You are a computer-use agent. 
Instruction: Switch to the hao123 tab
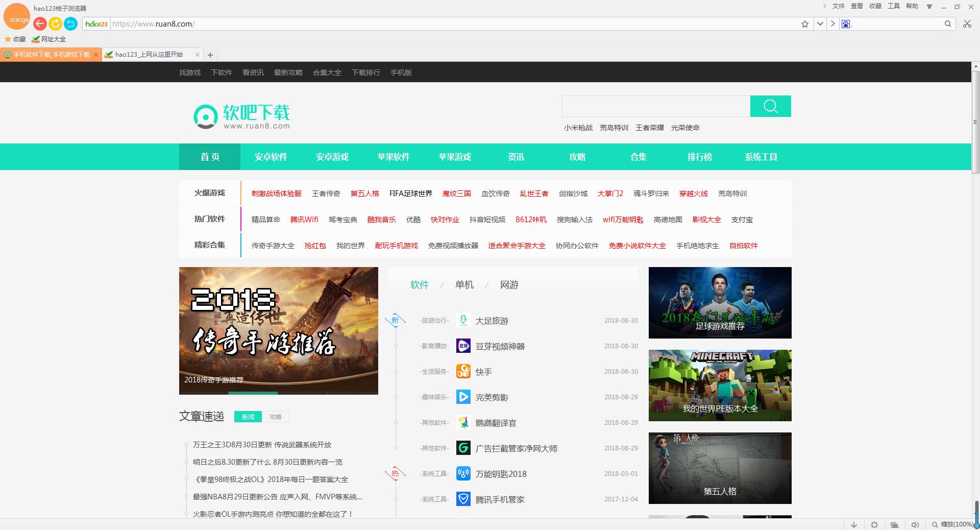coord(148,55)
